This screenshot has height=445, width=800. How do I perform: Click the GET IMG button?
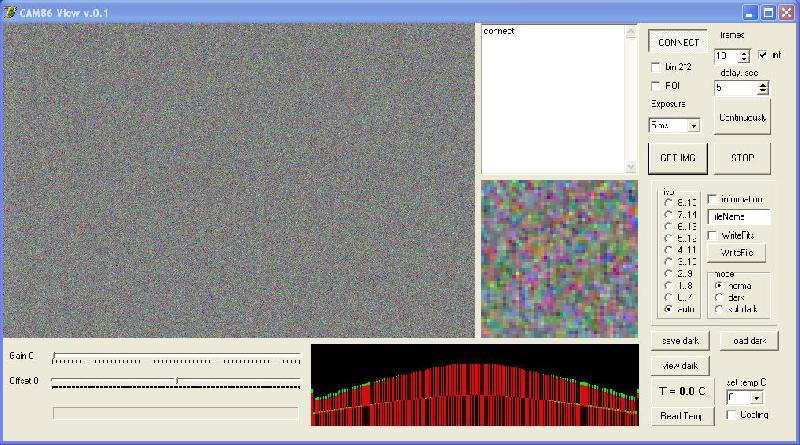[678, 158]
